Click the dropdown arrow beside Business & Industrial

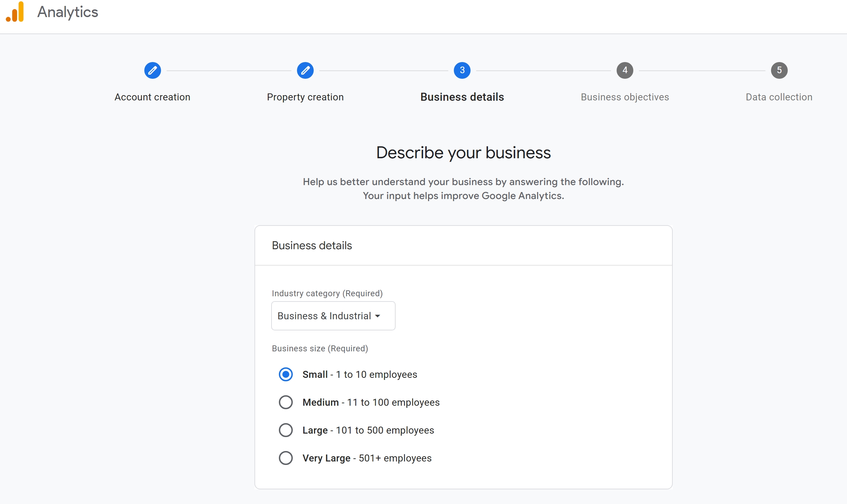[377, 316]
